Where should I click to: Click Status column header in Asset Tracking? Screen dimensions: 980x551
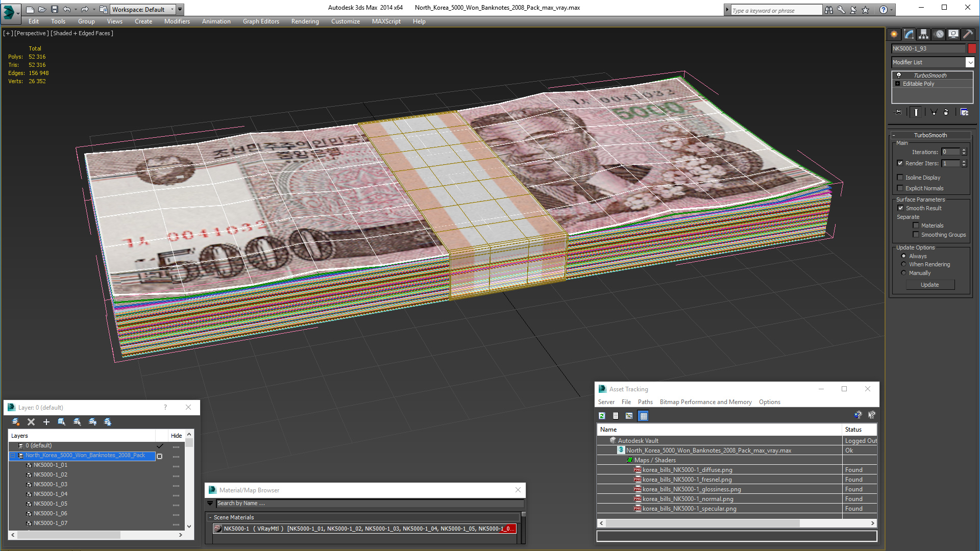pyautogui.click(x=860, y=430)
